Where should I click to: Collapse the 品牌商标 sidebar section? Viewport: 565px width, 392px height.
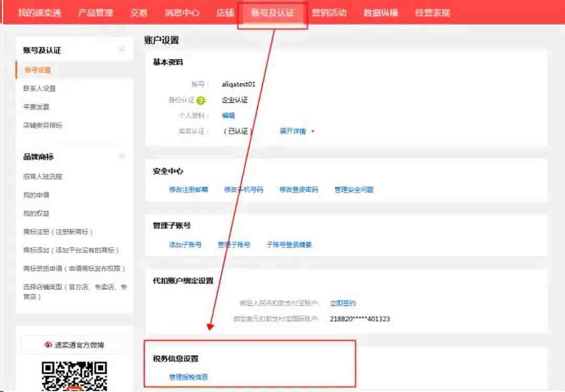(121, 156)
